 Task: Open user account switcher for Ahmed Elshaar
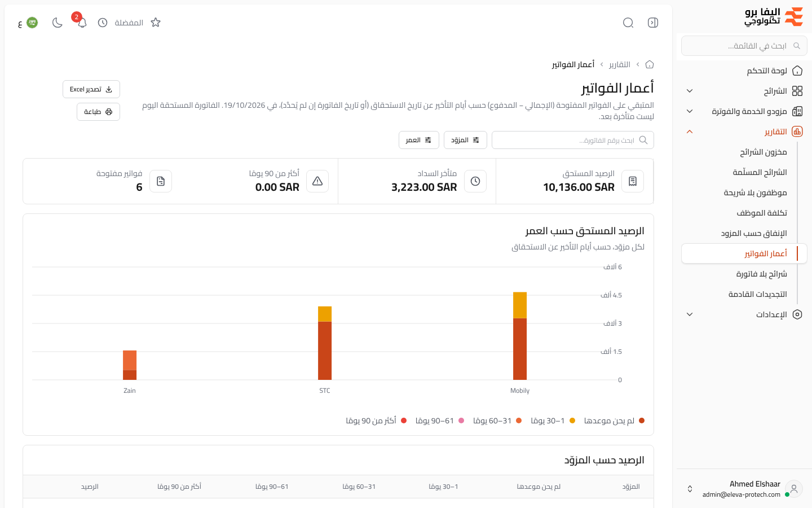pyautogui.click(x=744, y=489)
